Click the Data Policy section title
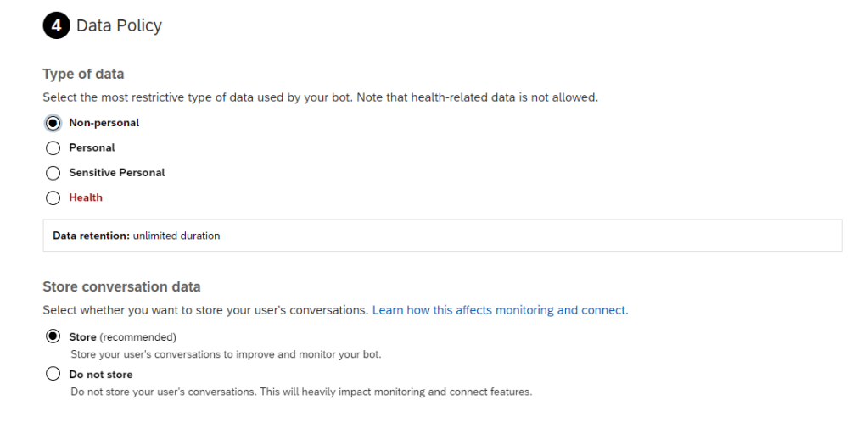The height and width of the screenshot is (428, 868). pos(119,26)
